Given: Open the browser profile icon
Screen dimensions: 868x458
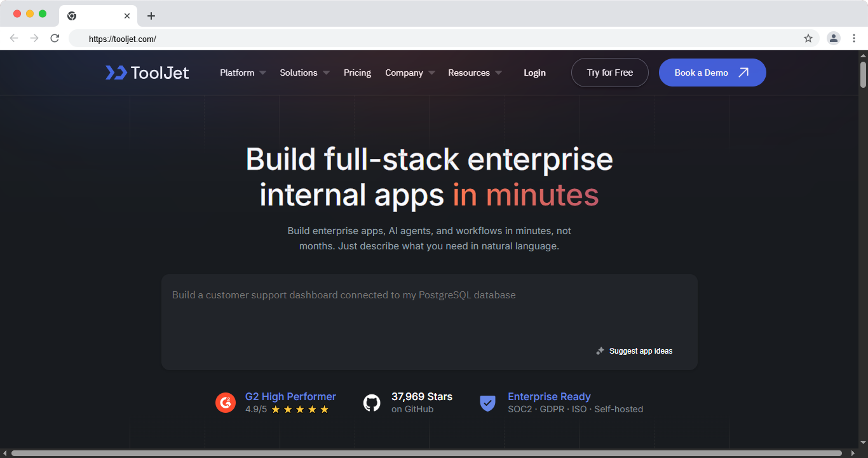Looking at the screenshot, I should click(x=833, y=38).
